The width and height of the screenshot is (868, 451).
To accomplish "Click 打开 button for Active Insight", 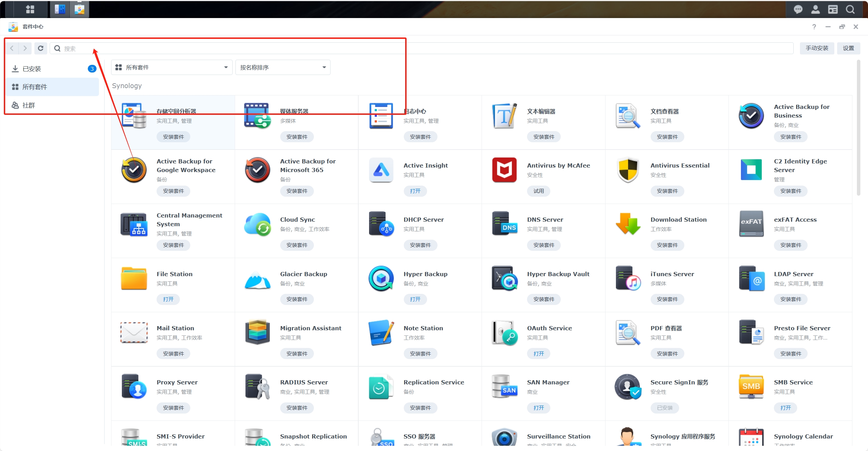I will pyautogui.click(x=415, y=191).
